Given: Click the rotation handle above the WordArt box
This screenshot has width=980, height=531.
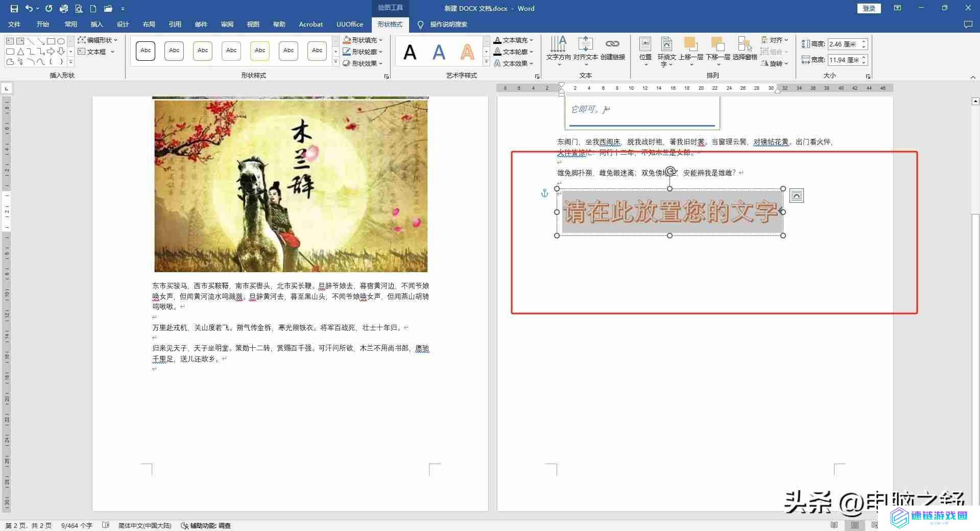Looking at the screenshot, I should point(670,171).
